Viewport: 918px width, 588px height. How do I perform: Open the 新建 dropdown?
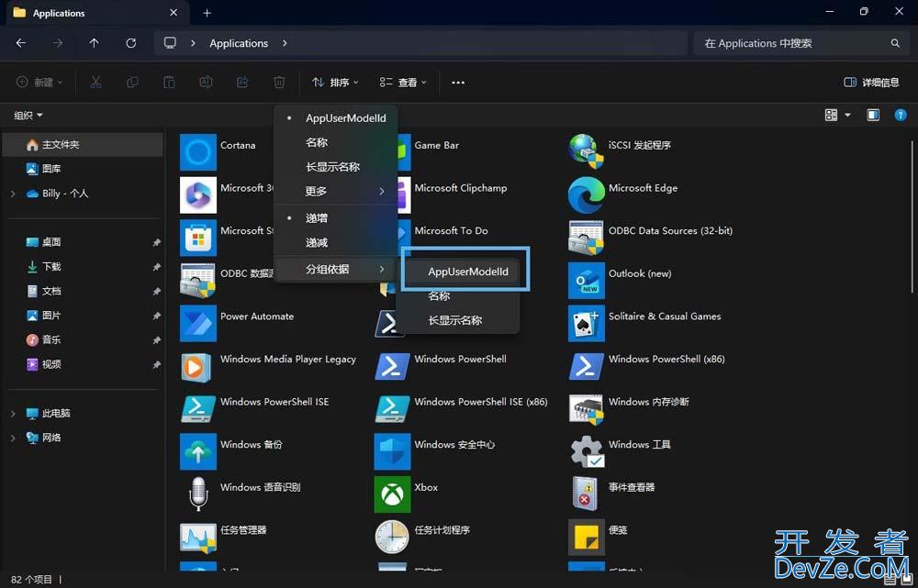(39, 83)
